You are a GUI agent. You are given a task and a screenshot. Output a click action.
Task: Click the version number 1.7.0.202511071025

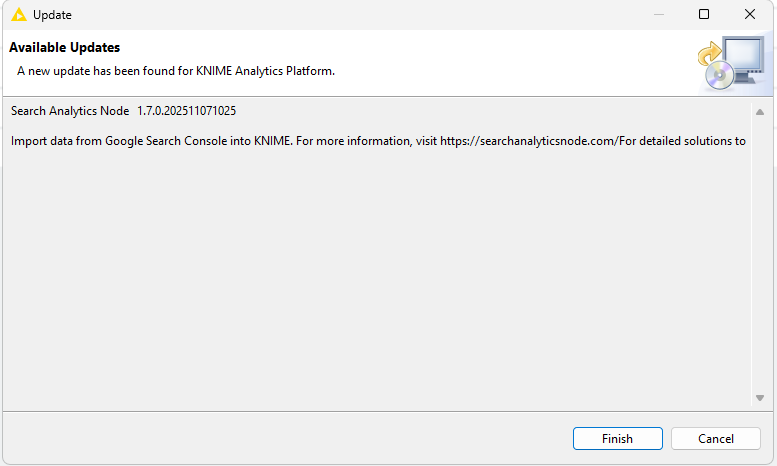coord(186,111)
